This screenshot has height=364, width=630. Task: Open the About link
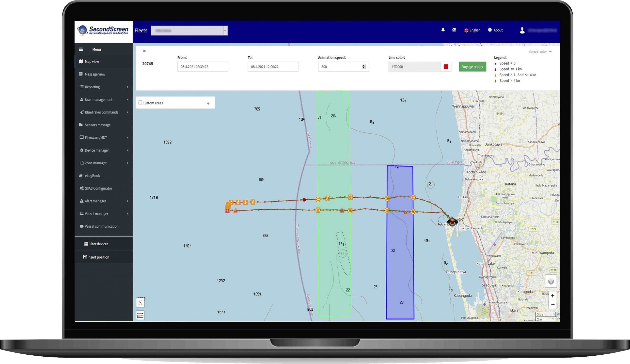coord(495,30)
